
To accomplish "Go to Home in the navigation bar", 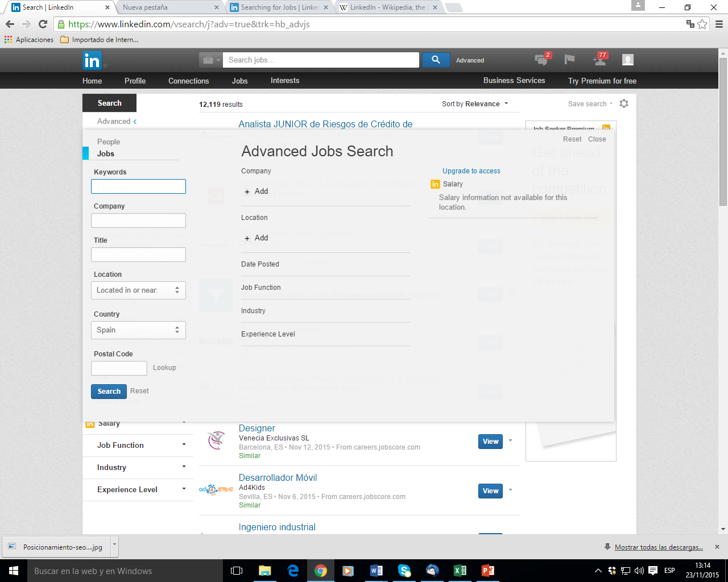I will pos(92,81).
